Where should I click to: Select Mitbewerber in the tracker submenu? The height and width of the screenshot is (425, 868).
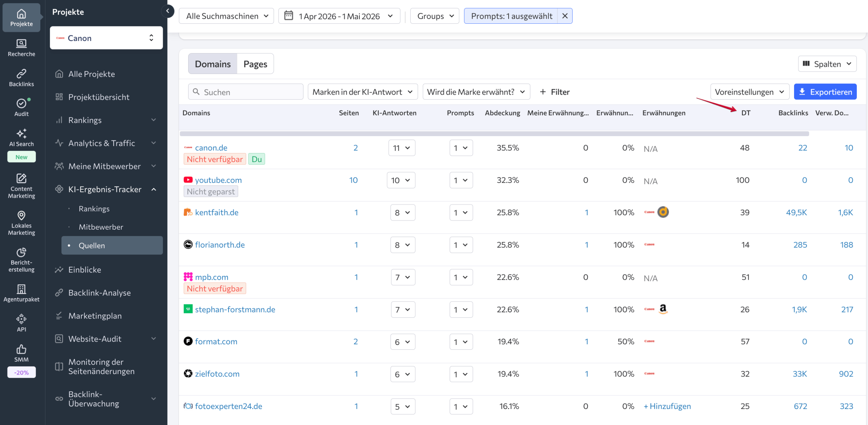[101, 227]
